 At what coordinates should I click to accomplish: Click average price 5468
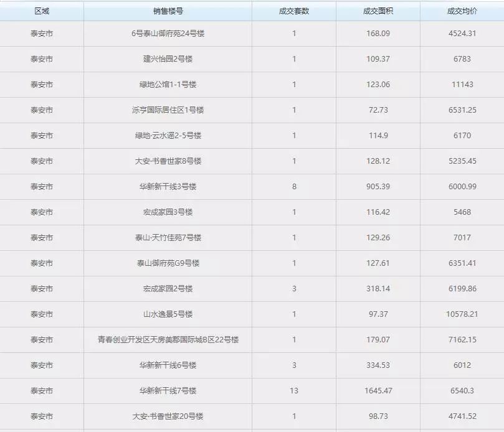(462, 212)
